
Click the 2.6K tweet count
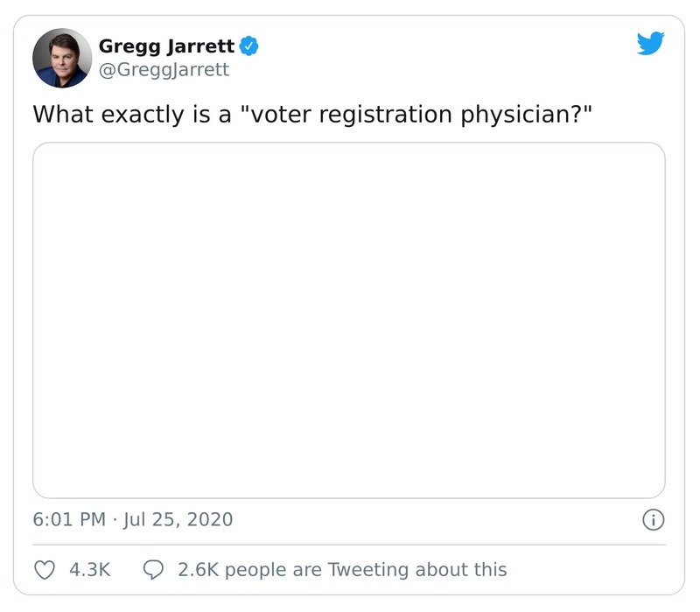pyautogui.click(x=196, y=568)
